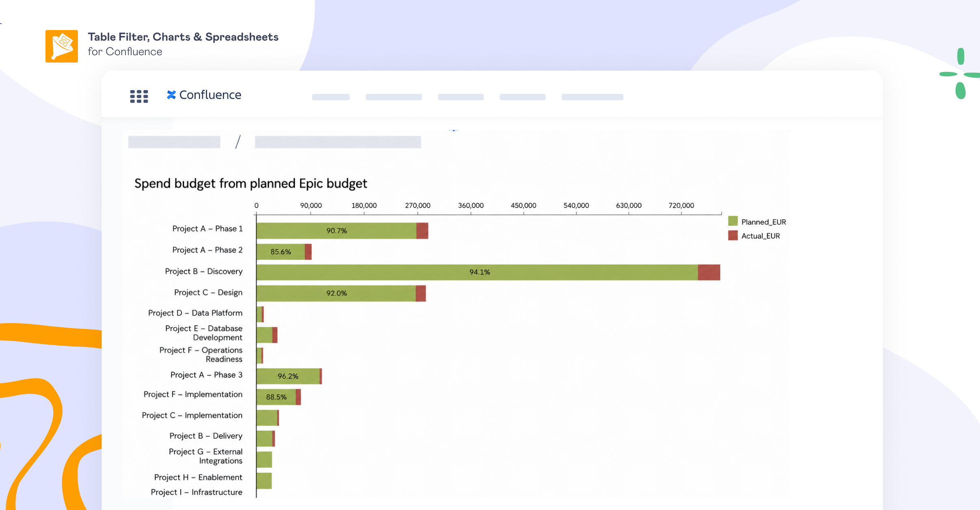Click the 270,000 axis tick label
The image size is (980, 510).
point(418,205)
